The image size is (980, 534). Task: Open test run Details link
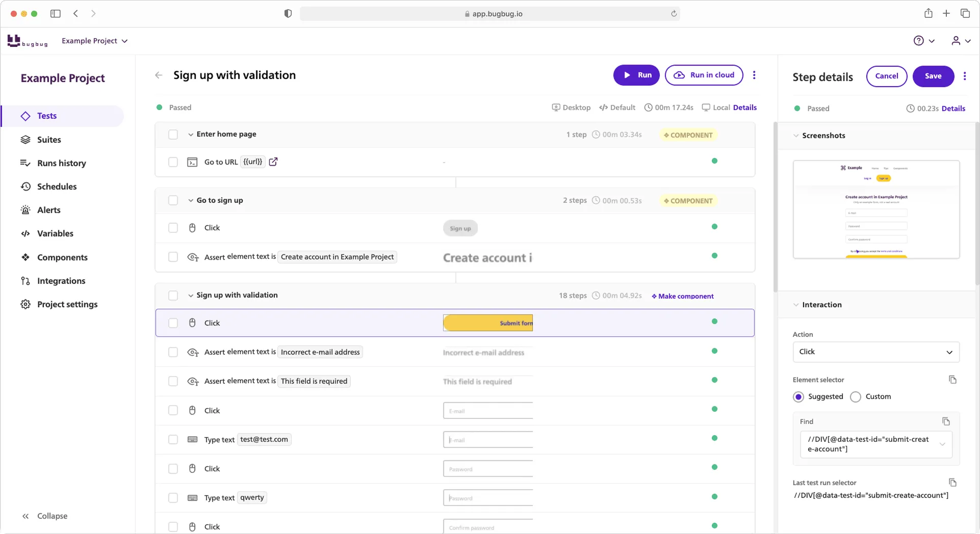tap(745, 108)
